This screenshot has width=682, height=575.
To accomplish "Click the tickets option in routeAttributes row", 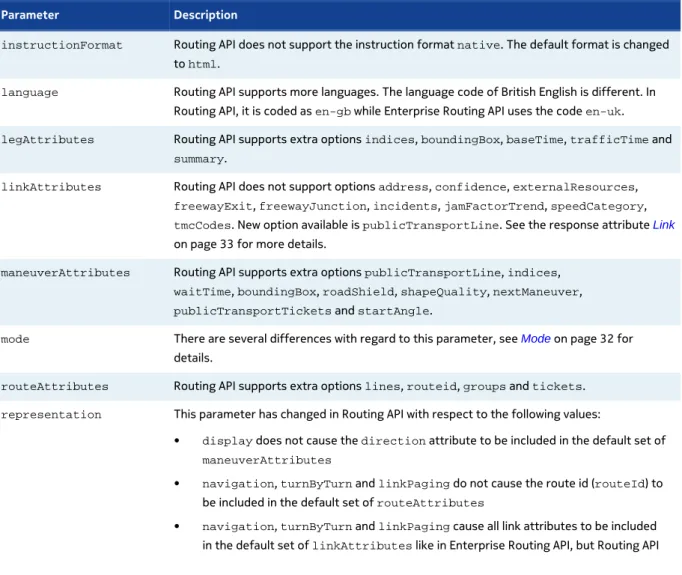I will [557, 386].
